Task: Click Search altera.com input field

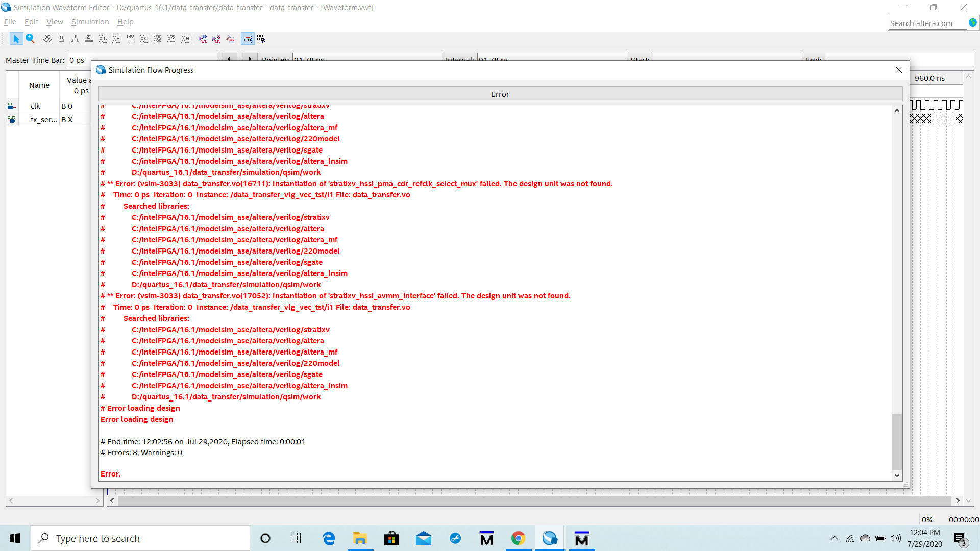Action: coord(927,23)
